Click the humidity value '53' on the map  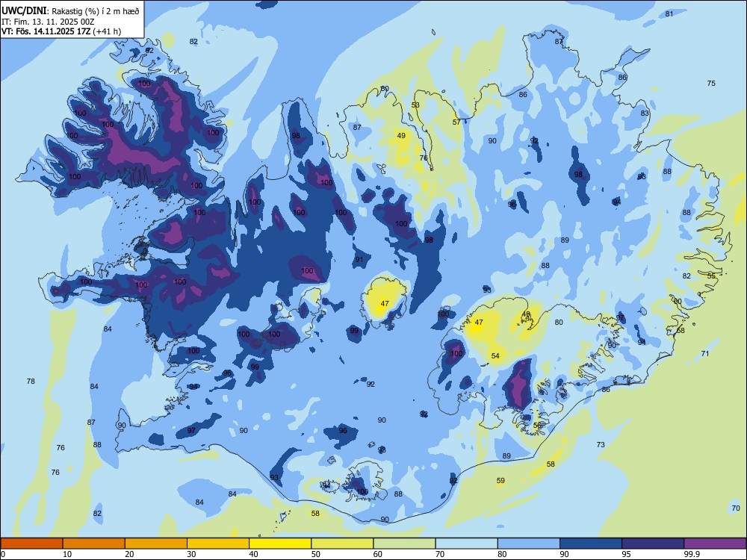[415, 105]
